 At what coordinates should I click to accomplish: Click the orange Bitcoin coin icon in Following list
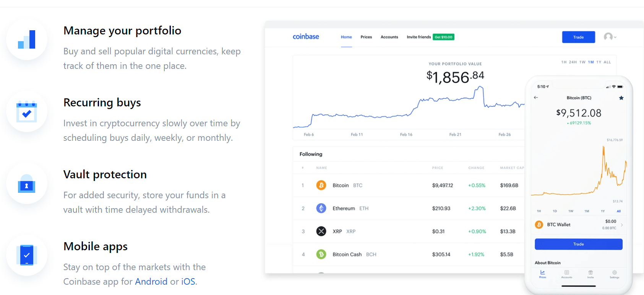[321, 185]
